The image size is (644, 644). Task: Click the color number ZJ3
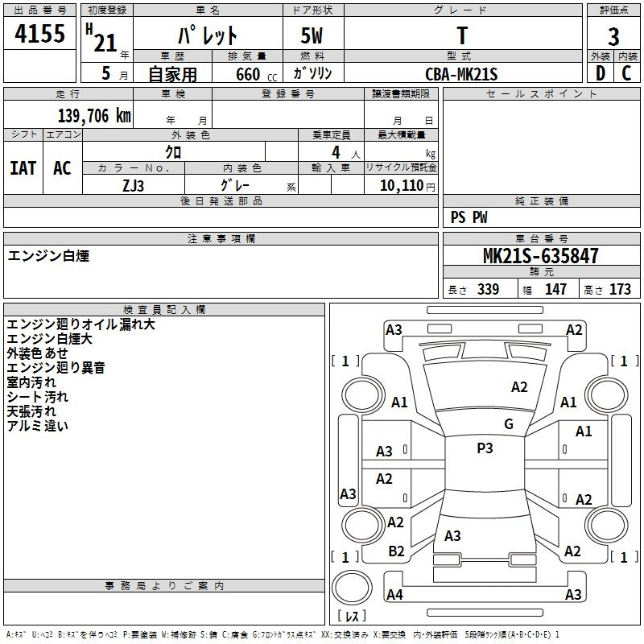pyautogui.click(x=133, y=184)
